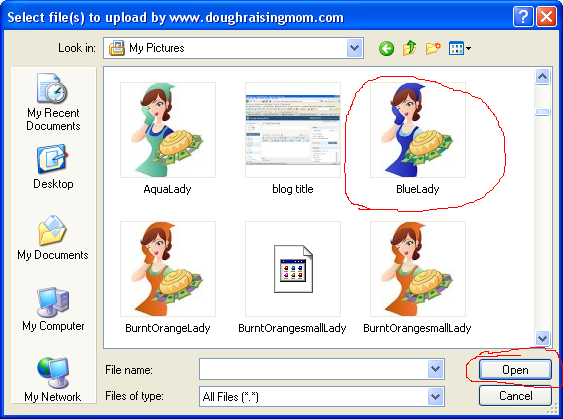This screenshot has width=563, height=419.
Task: Click the scrollbar down arrow in file list
Action: pos(542,338)
